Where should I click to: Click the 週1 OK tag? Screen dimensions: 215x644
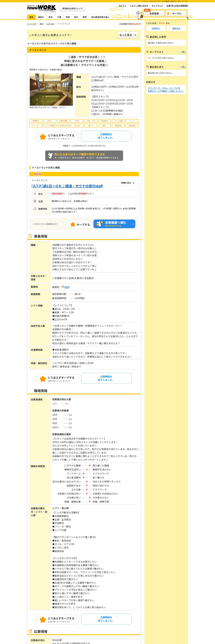77,126
